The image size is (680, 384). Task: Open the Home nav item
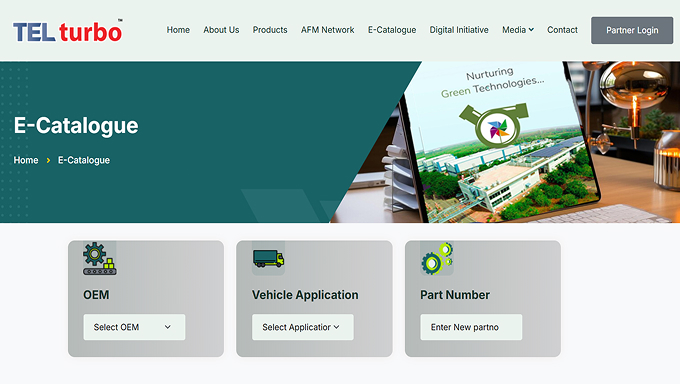click(178, 30)
